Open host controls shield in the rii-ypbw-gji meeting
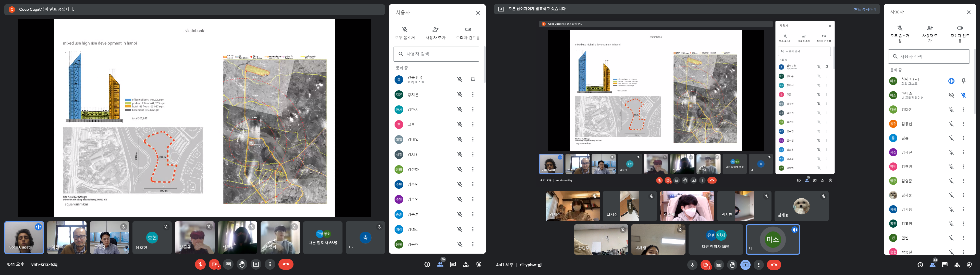The image size is (980, 275). (x=969, y=265)
